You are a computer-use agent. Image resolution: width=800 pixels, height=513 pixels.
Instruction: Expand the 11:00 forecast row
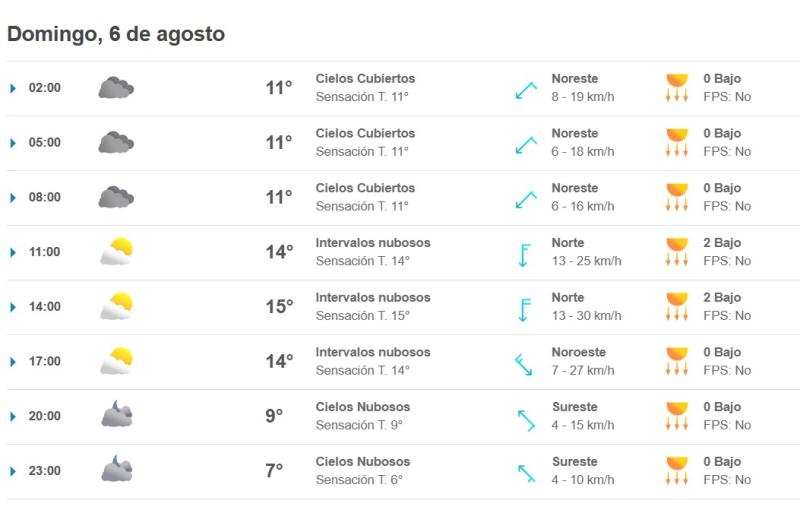(x=13, y=252)
